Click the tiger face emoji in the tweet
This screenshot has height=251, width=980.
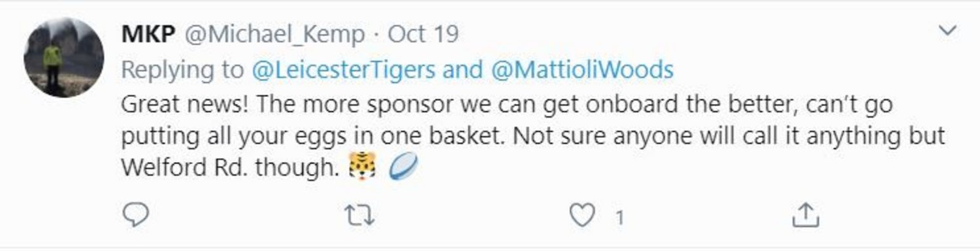pos(363,168)
